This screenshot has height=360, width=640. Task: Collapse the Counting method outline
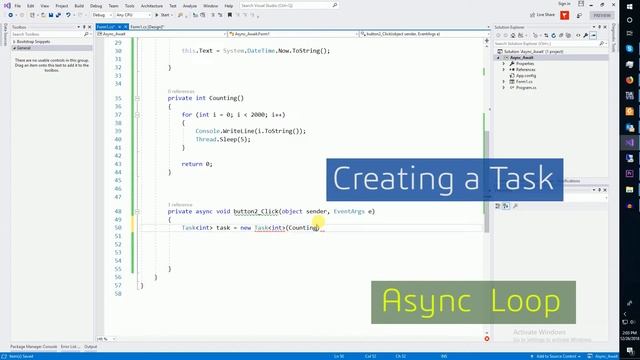(137, 98)
